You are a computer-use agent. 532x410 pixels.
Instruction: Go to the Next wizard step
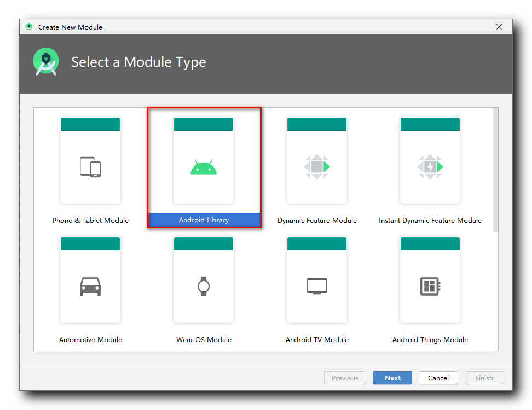(392, 378)
